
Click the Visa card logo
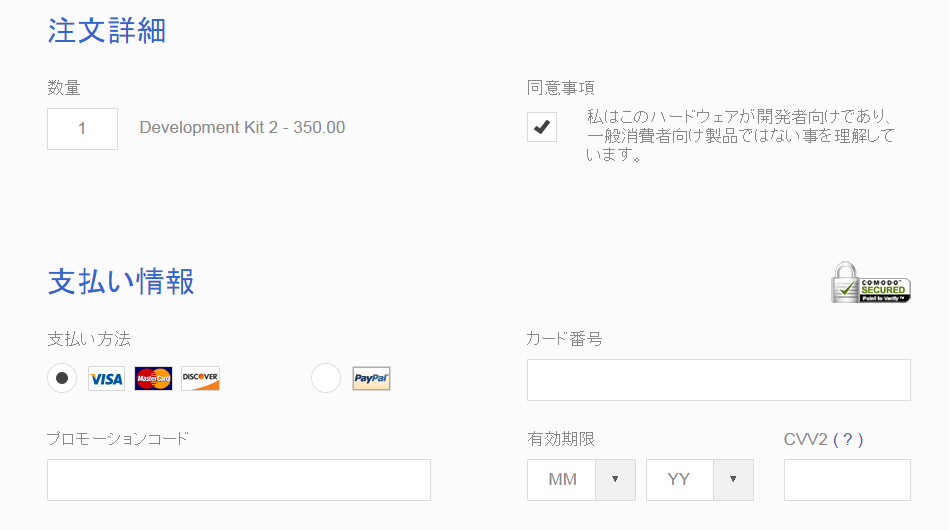point(107,379)
